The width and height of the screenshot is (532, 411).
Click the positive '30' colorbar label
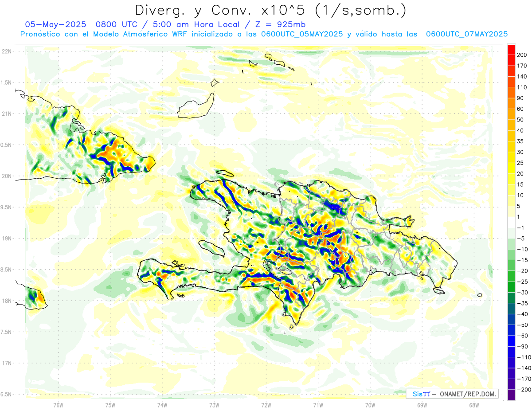pos(520,152)
